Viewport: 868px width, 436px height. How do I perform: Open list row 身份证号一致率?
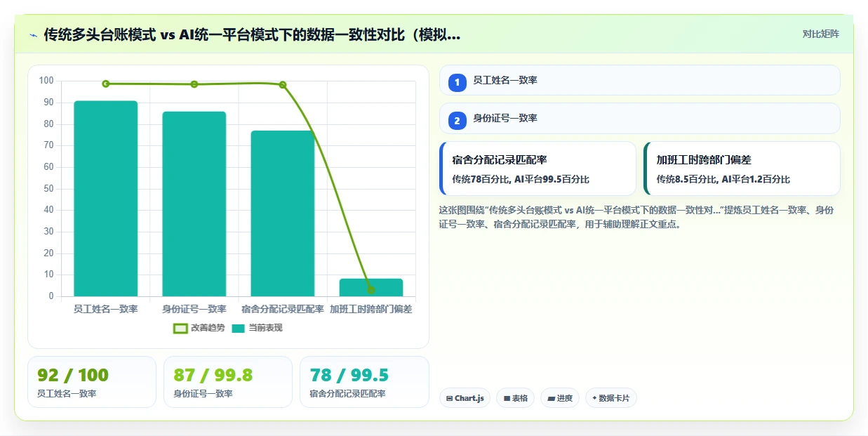tap(639, 118)
